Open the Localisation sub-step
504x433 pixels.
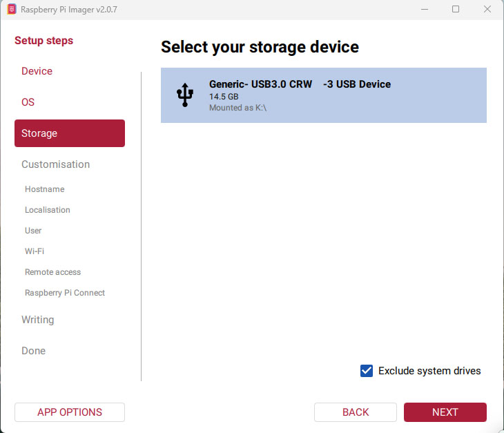point(48,209)
